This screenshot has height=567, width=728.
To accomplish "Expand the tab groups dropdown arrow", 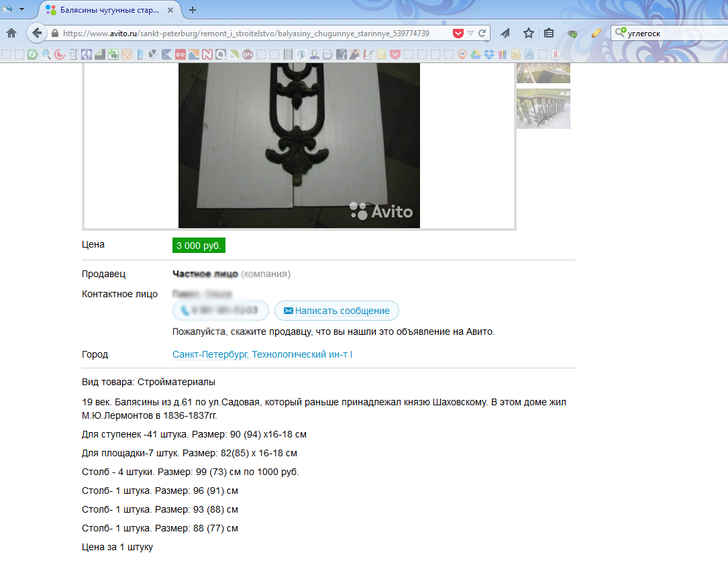I will point(21,9).
